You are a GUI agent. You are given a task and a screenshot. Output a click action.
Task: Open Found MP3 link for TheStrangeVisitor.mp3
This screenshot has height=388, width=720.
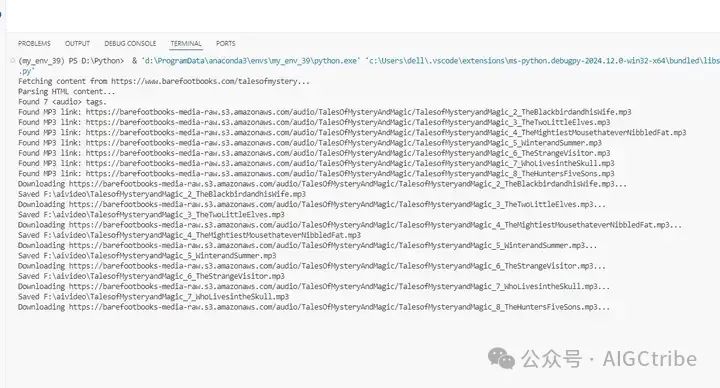348,153
